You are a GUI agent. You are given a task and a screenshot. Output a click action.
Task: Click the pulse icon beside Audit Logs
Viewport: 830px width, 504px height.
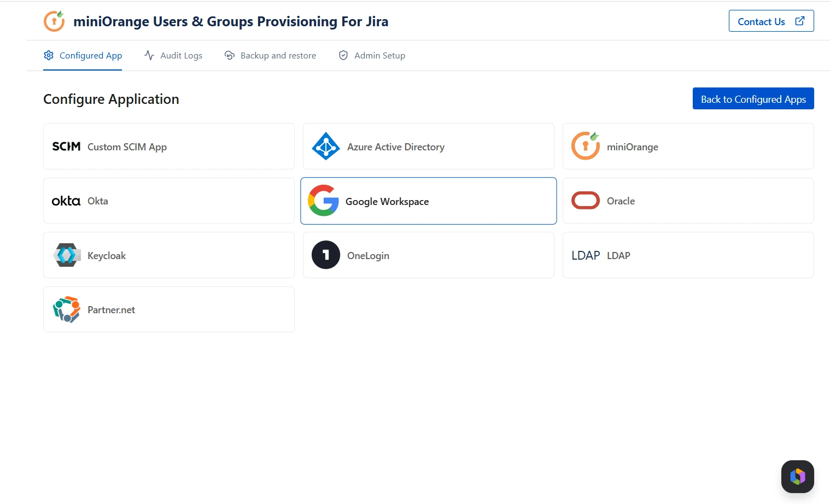point(149,55)
